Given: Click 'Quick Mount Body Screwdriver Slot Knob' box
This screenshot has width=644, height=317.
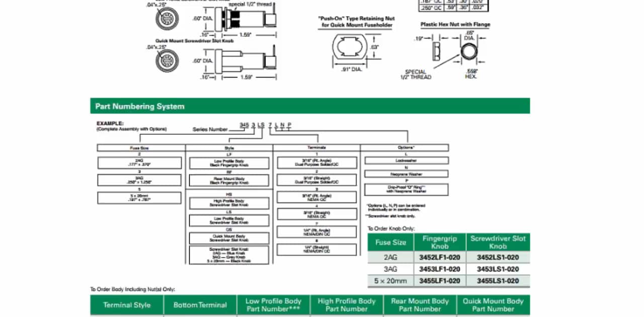Looking at the screenshot, I should 229,238.
